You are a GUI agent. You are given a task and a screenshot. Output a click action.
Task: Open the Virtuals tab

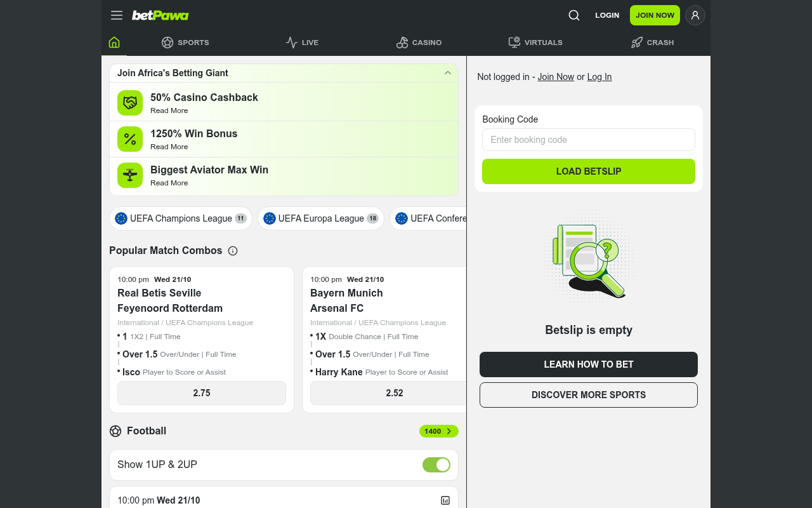535,43
